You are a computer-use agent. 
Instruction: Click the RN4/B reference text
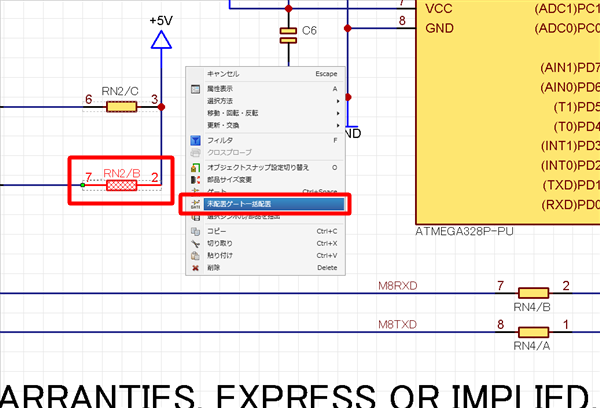click(532, 307)
